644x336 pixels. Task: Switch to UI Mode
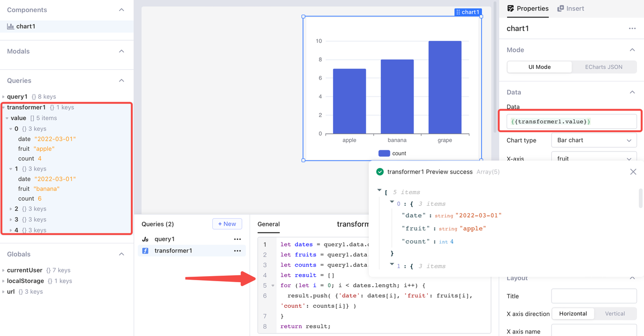tap(539, 67)
